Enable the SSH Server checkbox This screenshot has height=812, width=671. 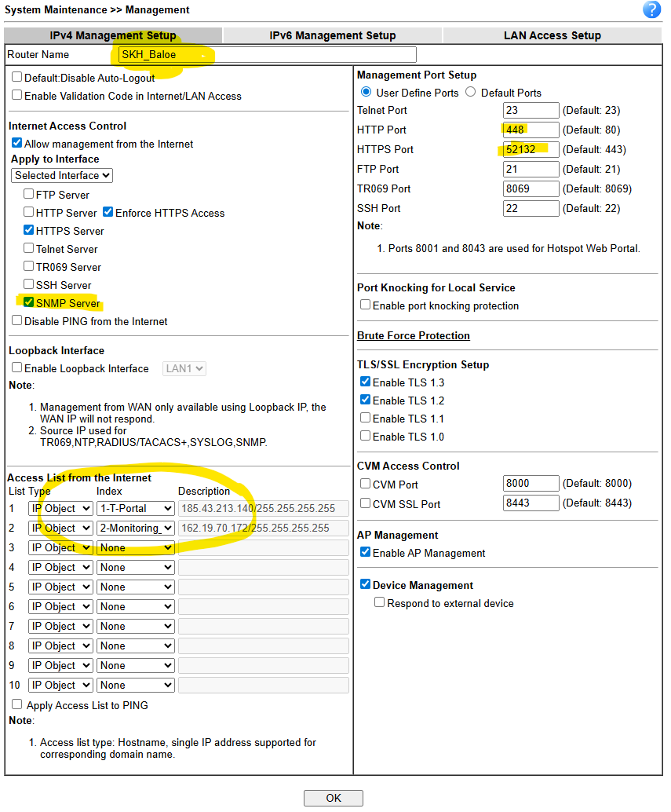click(29, 284)
